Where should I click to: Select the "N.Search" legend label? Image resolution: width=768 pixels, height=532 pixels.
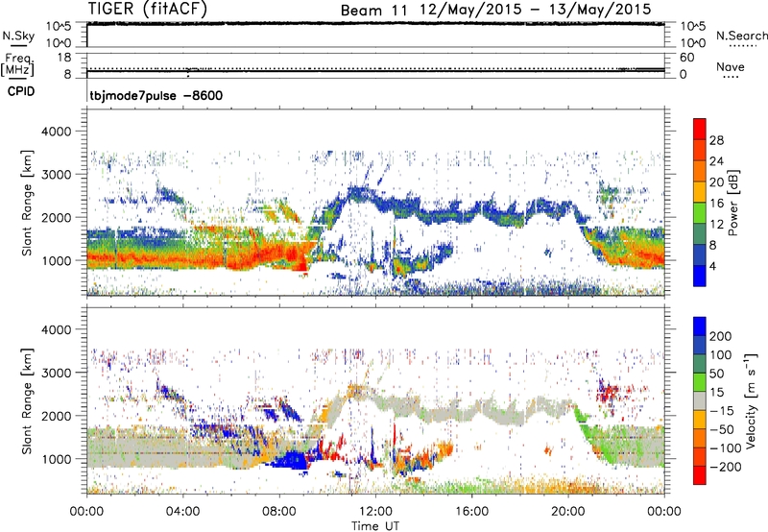click(x=741, y=36)
